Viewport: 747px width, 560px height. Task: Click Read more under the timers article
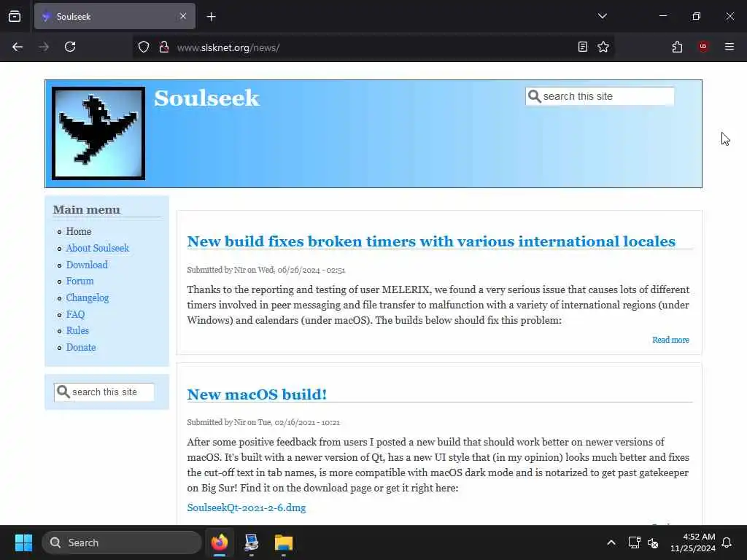670,340
